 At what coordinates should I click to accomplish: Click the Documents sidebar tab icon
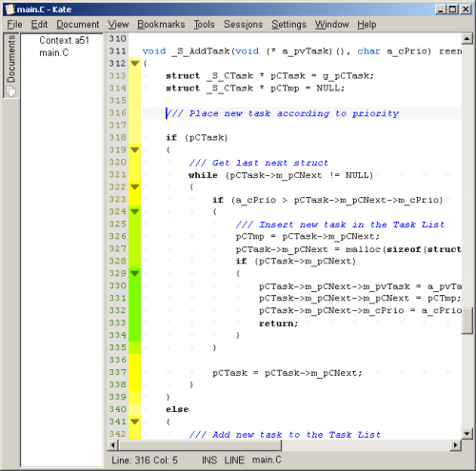[11, 91]
